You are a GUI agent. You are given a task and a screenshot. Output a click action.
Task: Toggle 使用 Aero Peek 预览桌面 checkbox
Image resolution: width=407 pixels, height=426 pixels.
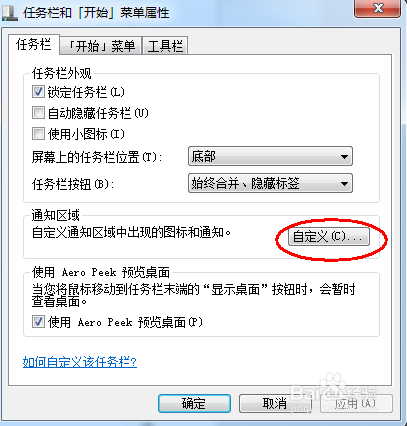[x=38, y=322]
